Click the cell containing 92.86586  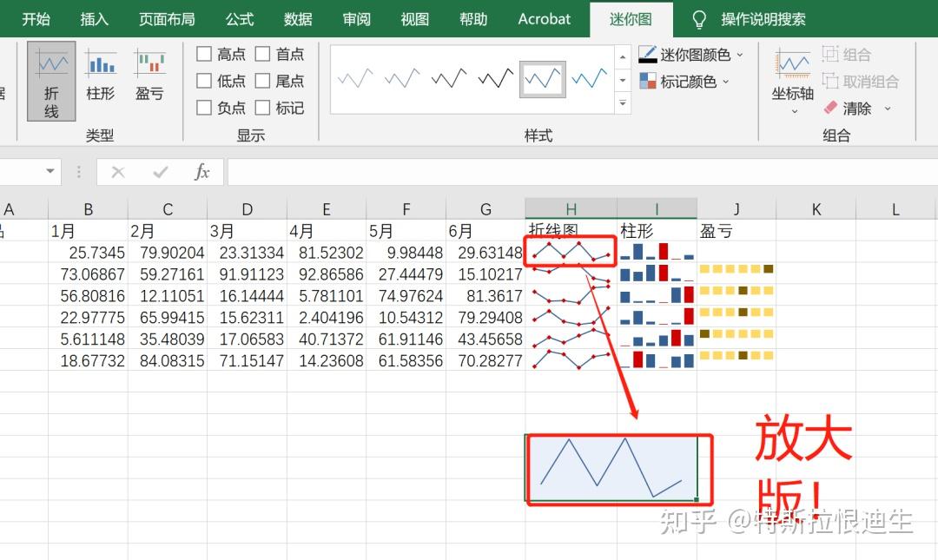[327, 274]
